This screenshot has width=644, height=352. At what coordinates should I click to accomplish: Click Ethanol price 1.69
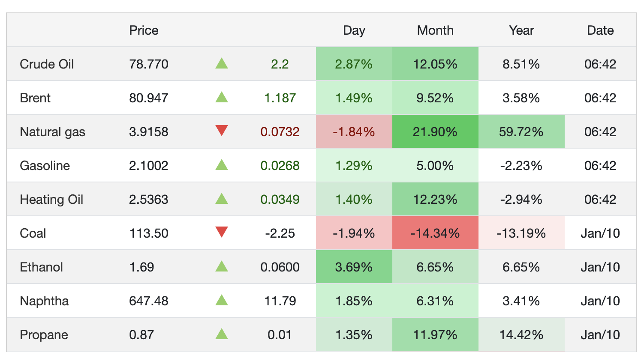point(141,267)
